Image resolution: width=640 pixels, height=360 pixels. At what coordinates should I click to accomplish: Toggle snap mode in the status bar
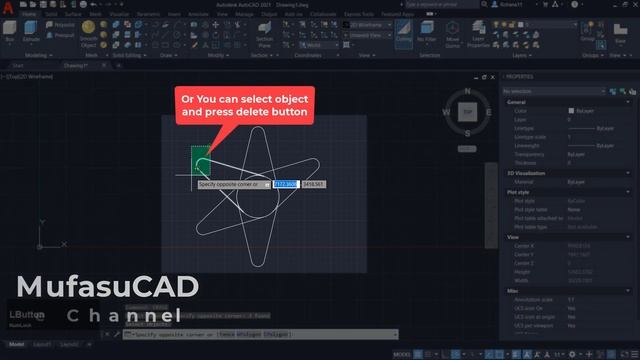tap(428, 354)
